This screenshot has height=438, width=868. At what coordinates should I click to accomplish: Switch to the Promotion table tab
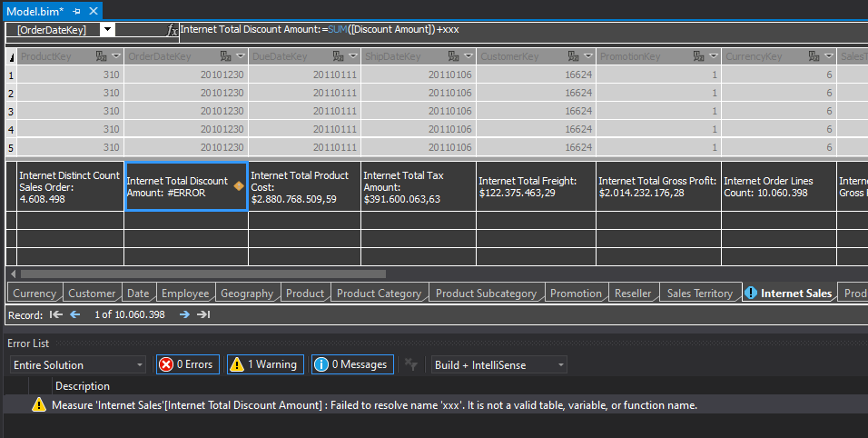click(576, 294)
